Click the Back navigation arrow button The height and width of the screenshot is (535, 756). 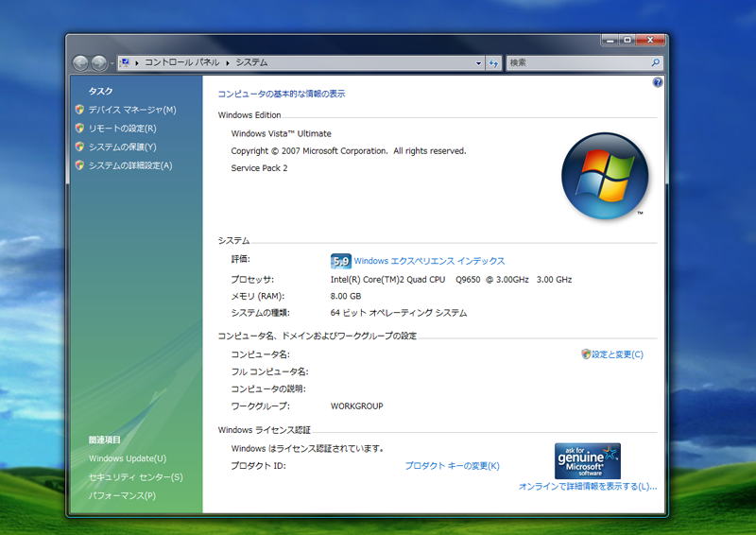pyautogui.click(x=80, y=62)
